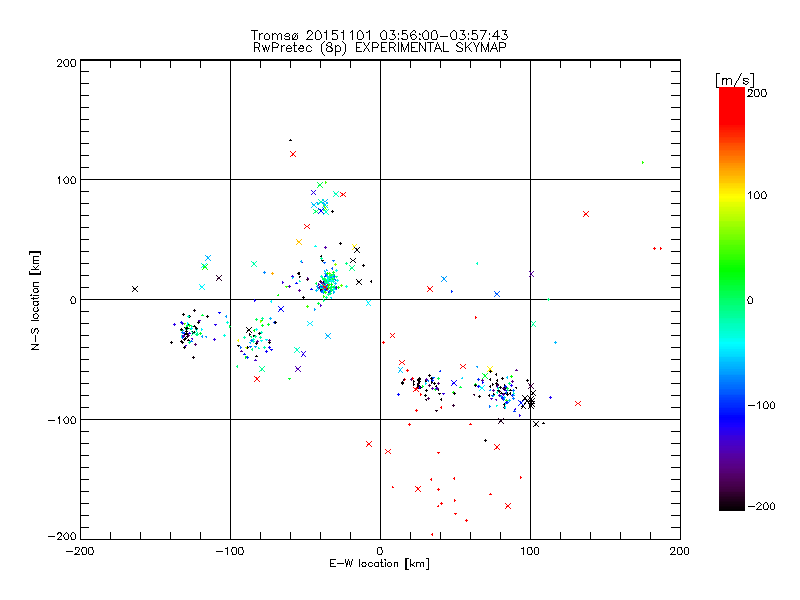Click the plot title line 'Tromsø 20151101 03:56:00-03:57:43'

[379, 35]
